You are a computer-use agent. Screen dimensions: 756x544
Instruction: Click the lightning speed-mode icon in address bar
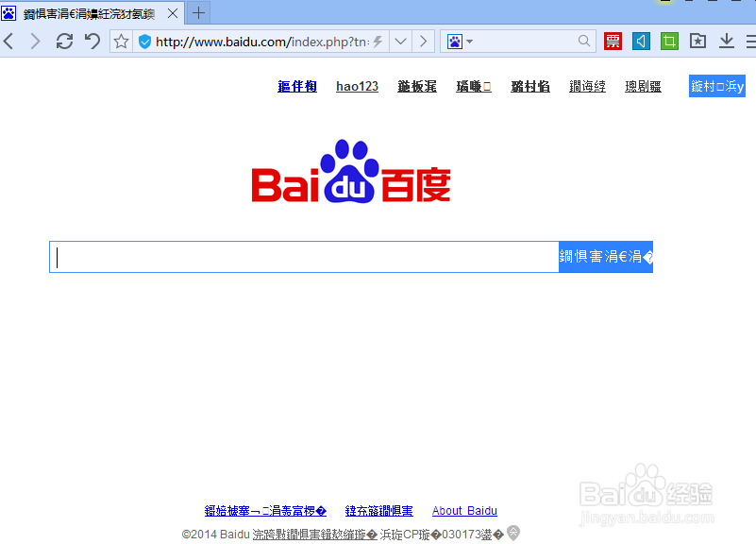point(378,42)
